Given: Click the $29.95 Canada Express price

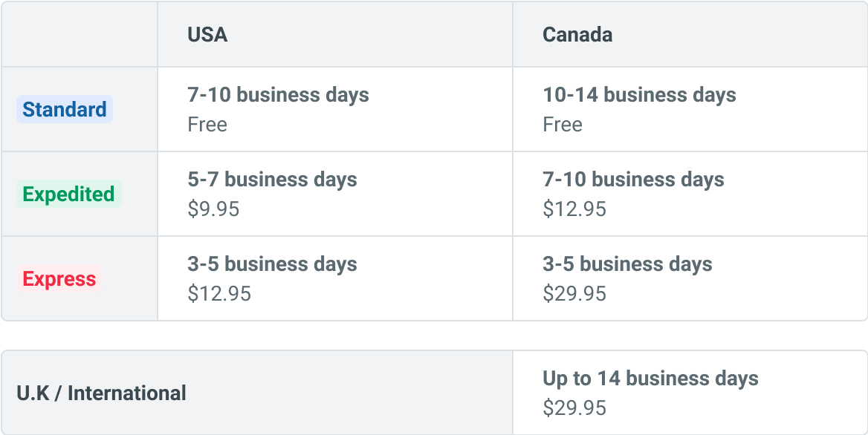Looking at the screenshot, I should coord(574,293).
